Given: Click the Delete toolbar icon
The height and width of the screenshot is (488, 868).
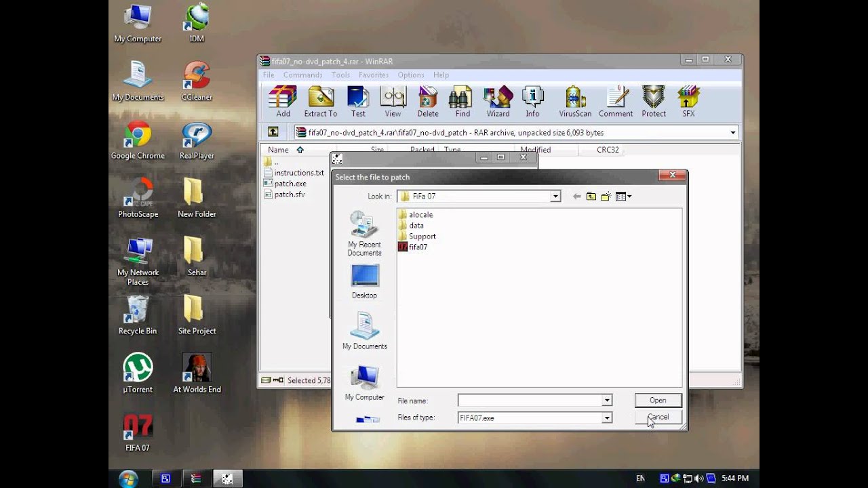Looking at the screenshot, I should coord(428,102).
